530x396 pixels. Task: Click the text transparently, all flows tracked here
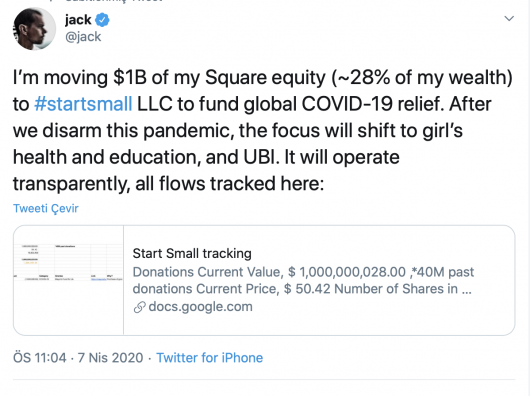coord(168,184)
